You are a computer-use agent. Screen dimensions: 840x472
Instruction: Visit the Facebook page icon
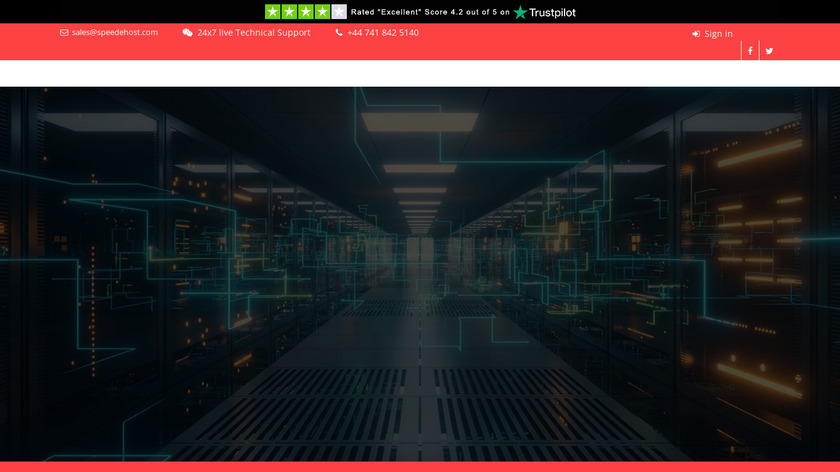click(x=750, y=51)
